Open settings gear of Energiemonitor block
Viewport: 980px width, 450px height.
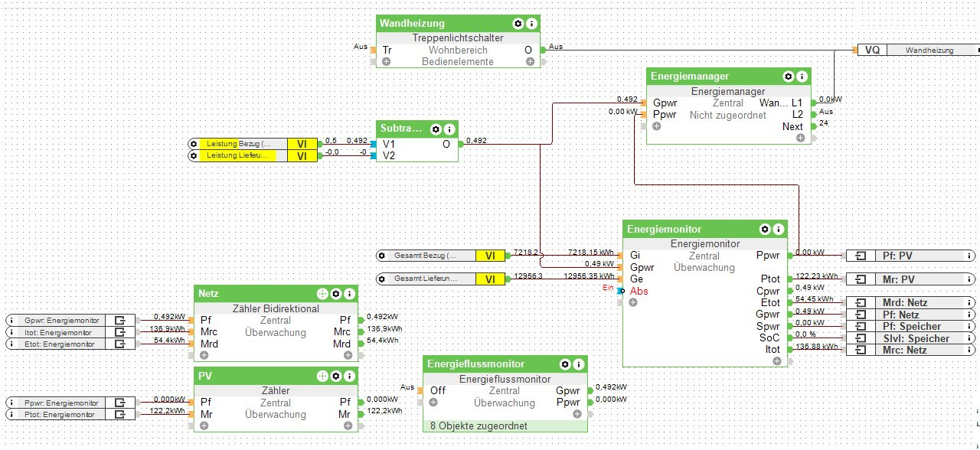point(765,229)
